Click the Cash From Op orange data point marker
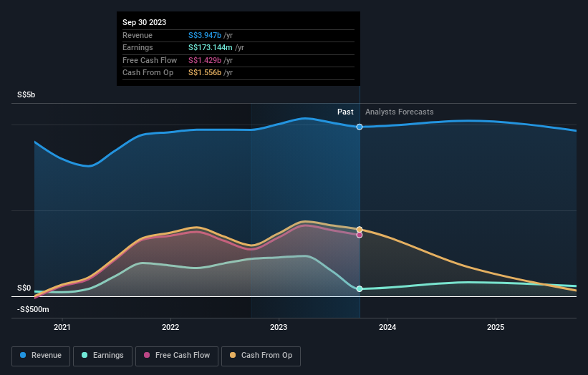Viewport: 588px width, 375px height. [x=360, y=229]
